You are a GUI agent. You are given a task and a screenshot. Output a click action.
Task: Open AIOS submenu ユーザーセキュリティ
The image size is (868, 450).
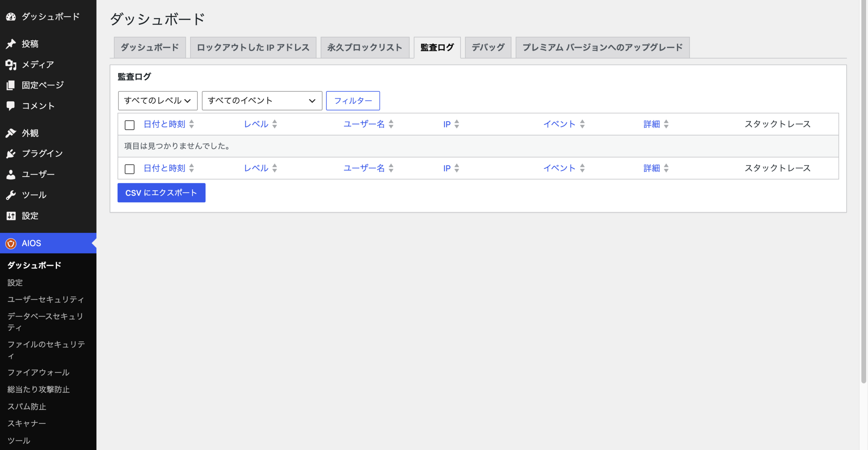pos(46,300)
